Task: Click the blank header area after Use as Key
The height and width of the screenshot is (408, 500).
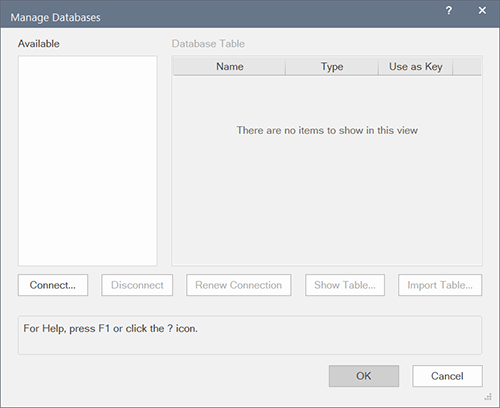Action: (467, 67)
